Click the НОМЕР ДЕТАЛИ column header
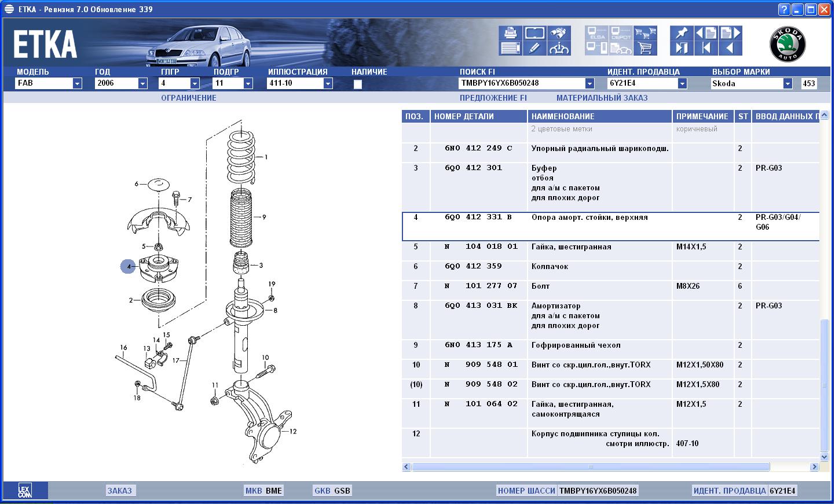The height and width of the screenshot is (504, 835). tap(479, 116)
